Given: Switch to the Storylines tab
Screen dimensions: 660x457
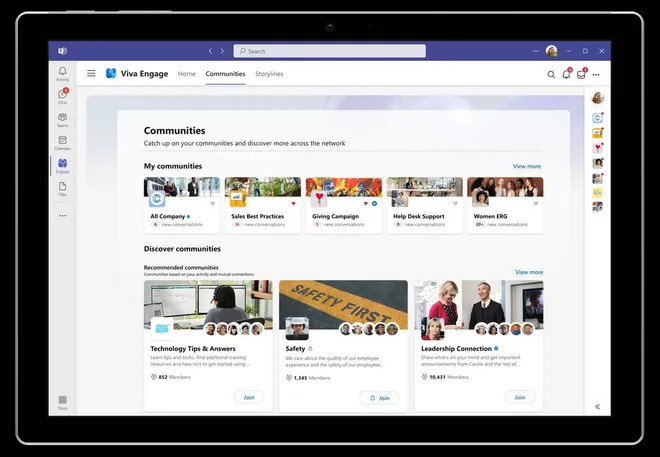Looking at the screenshot, I should pos(269,74).
